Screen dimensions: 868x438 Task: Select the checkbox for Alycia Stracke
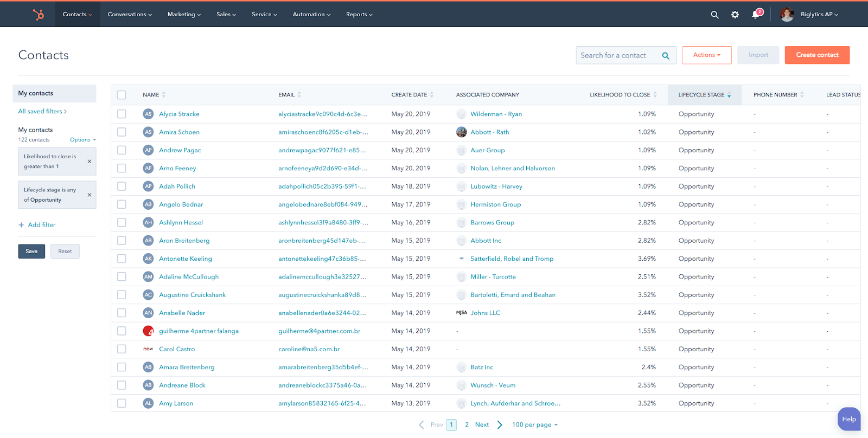[x=122, y=114]
